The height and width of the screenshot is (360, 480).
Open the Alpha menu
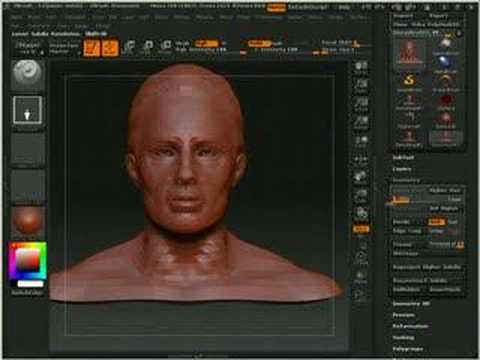pyautogui.click(x=17, y=17)
